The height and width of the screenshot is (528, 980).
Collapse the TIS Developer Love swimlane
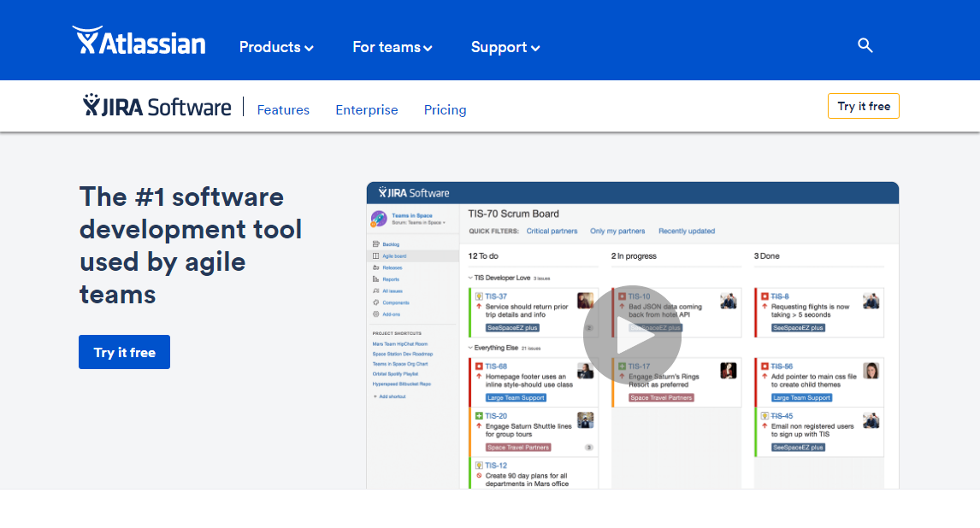coord(469,278)
